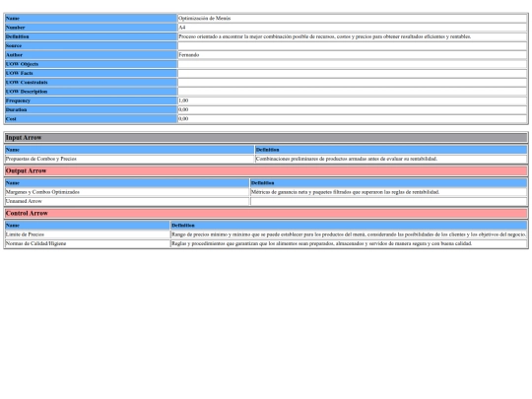
Task: Click the empty UOW Objects value cell
Action: point(352,64)
